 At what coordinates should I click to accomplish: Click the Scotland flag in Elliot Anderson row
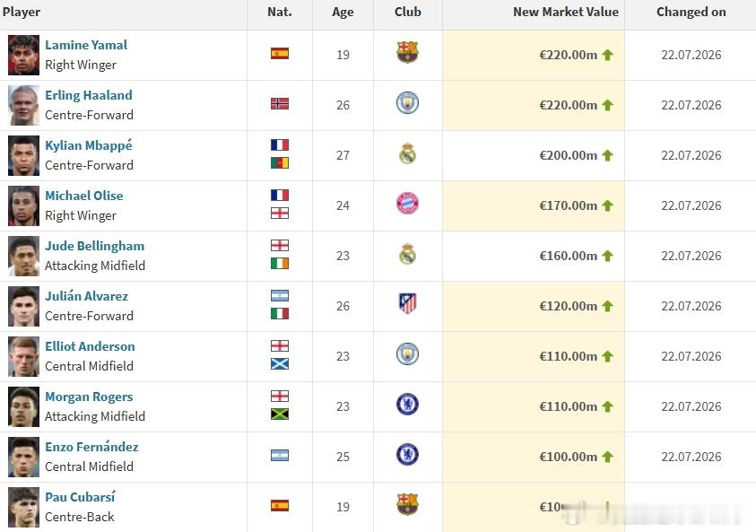[x=280, y=364]
